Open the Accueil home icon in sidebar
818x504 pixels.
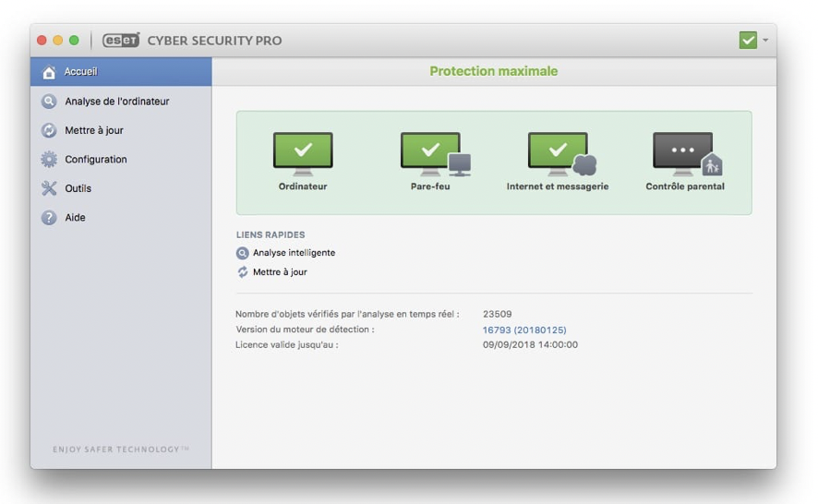click(49, 72)
